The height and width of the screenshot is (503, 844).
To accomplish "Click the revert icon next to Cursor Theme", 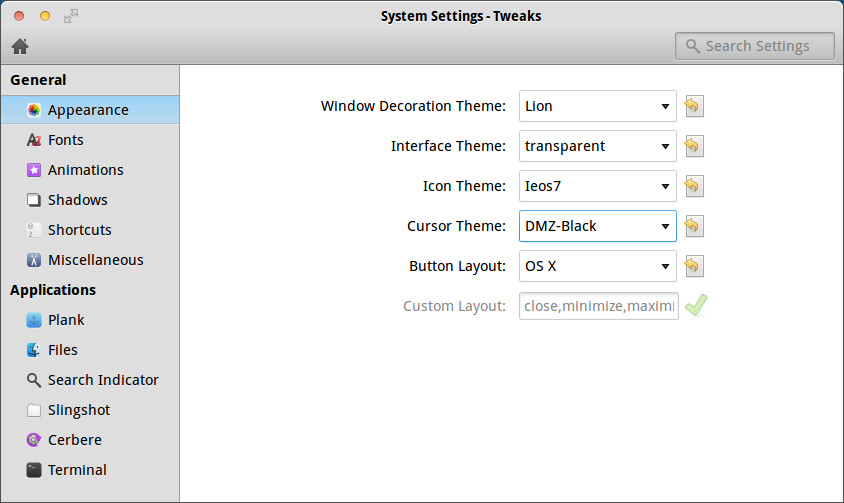I will [x=693, y=226].
